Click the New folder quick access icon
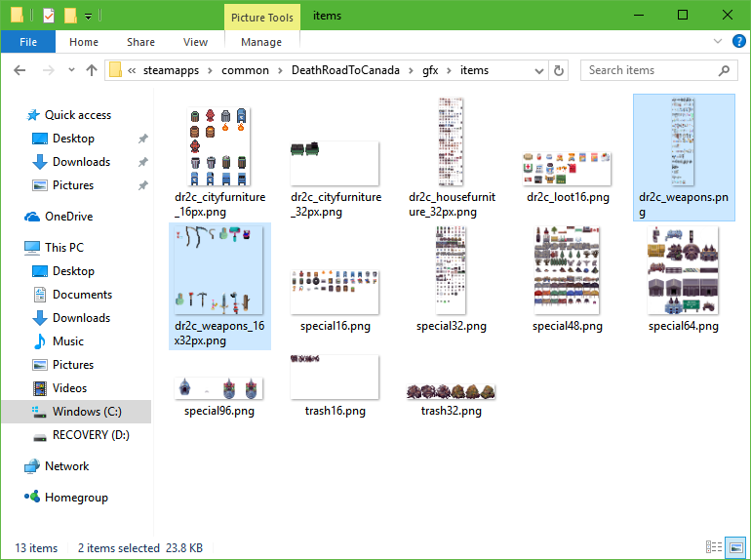The width and height of the screenshot is (751, 560). point(70,16)
